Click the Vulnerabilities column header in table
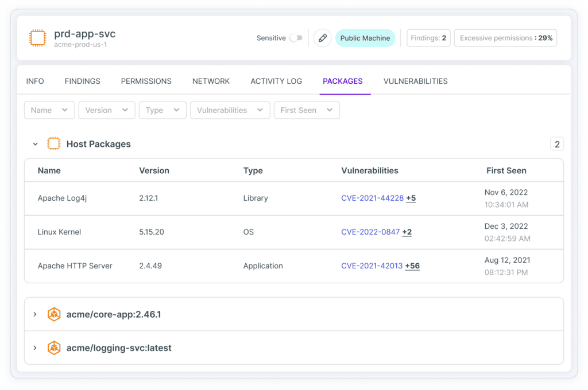Image resolution: width=588 pixels, height=390 pixels. pos(370,170)
